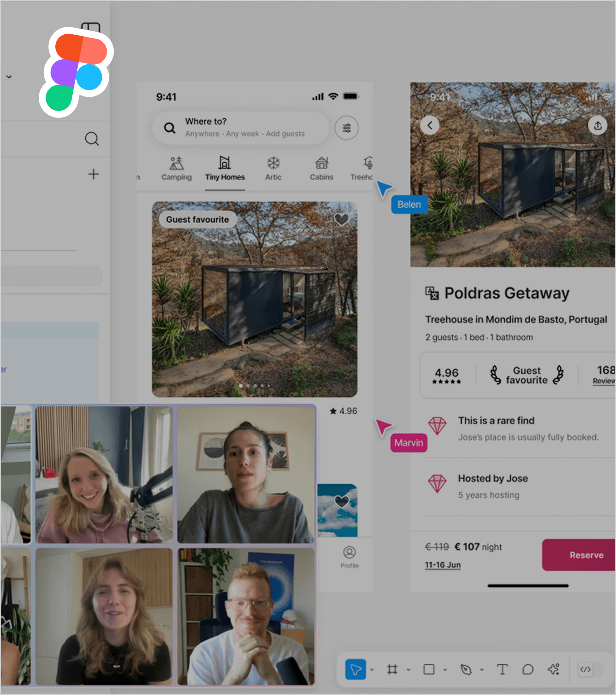
Task: Switch to the Camping category tab
Action: 176,168
